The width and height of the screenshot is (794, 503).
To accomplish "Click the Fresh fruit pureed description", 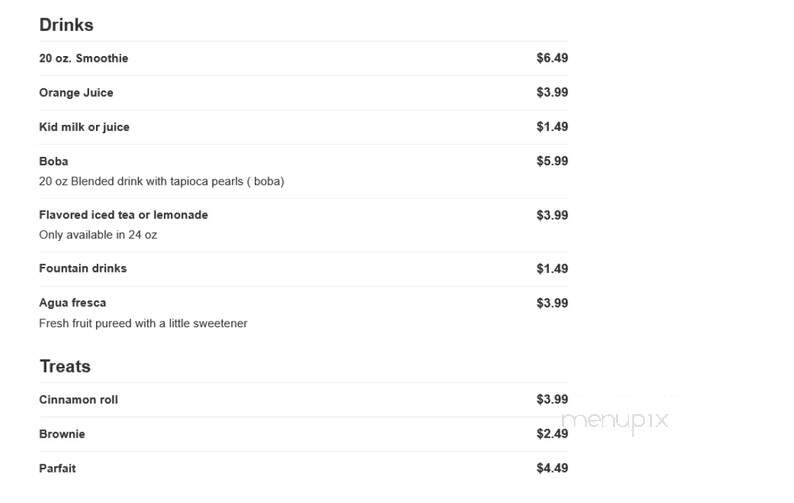I will [x=143, y=323].
